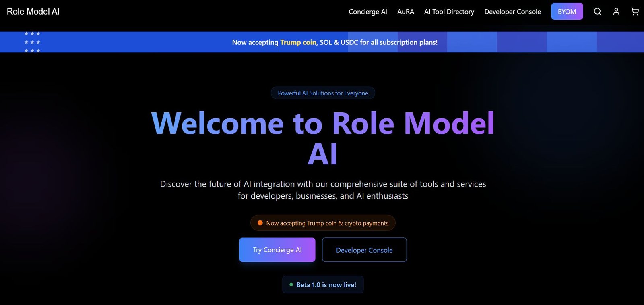Click the 'Powerful AI Solutions for Everyone' badge
644x305 pixels.
pyautogui.click(x=323, y=93)
